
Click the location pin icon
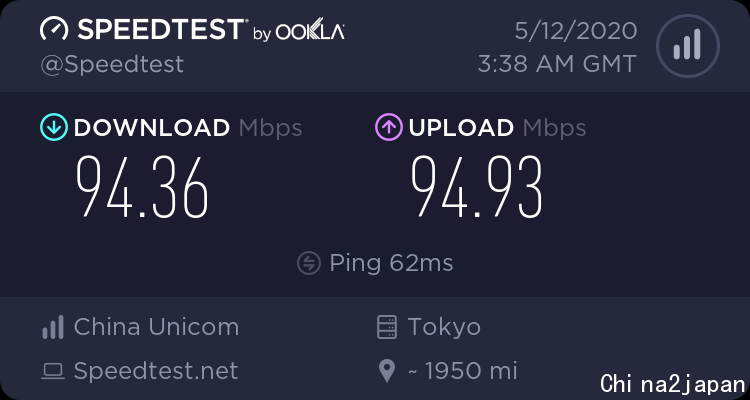(x=387, y=371)
